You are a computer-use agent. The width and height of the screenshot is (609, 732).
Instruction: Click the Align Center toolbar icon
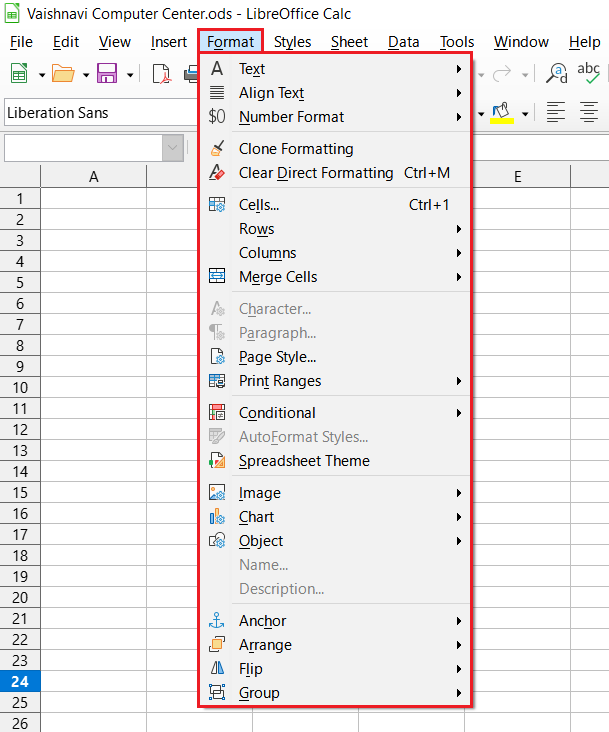click(588, 113)
